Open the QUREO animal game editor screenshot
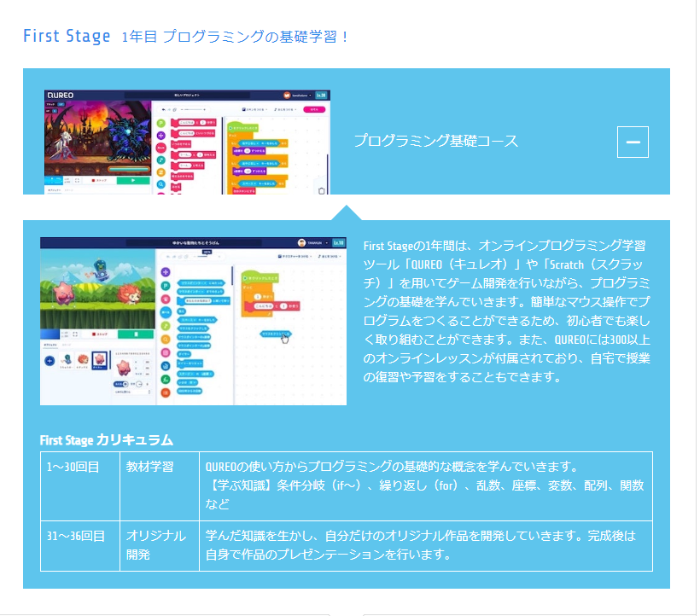700x616 pixels. click(x=193, y=321)
